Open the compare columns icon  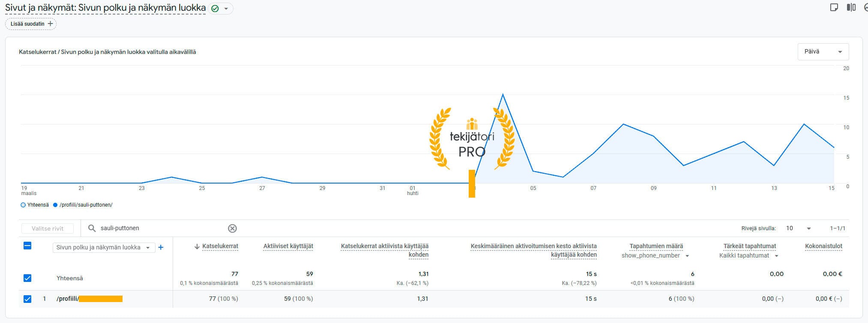[851, 8]
